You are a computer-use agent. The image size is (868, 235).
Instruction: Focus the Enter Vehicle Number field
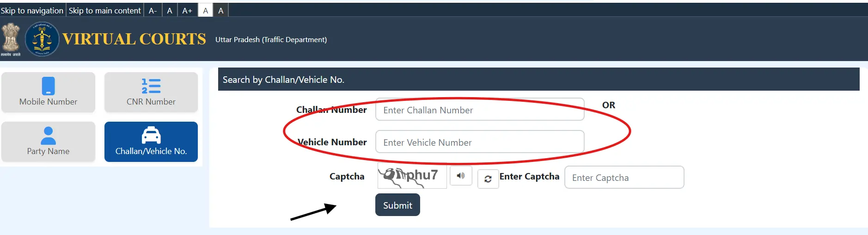[x=480, y=142]
